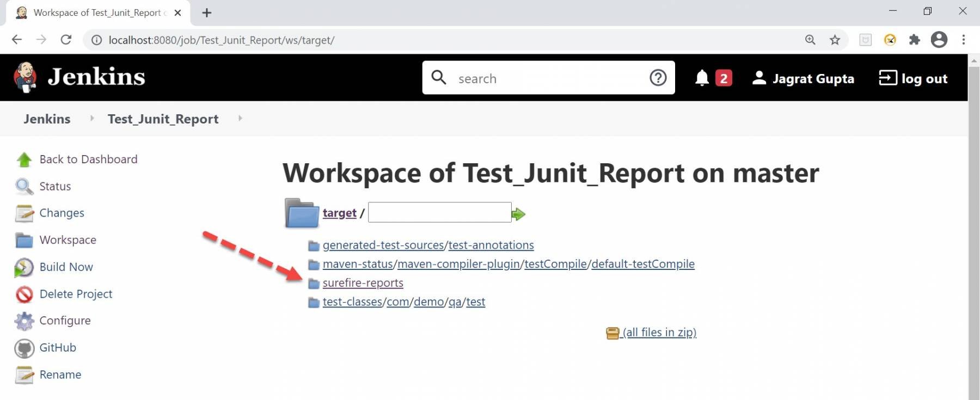Click the Rename notepad icon

pos(24,375)
